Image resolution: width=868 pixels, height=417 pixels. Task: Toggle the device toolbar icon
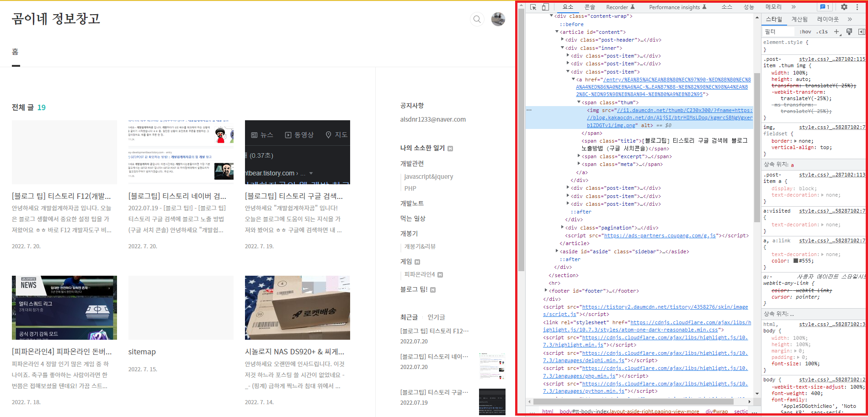coord(545,7)
